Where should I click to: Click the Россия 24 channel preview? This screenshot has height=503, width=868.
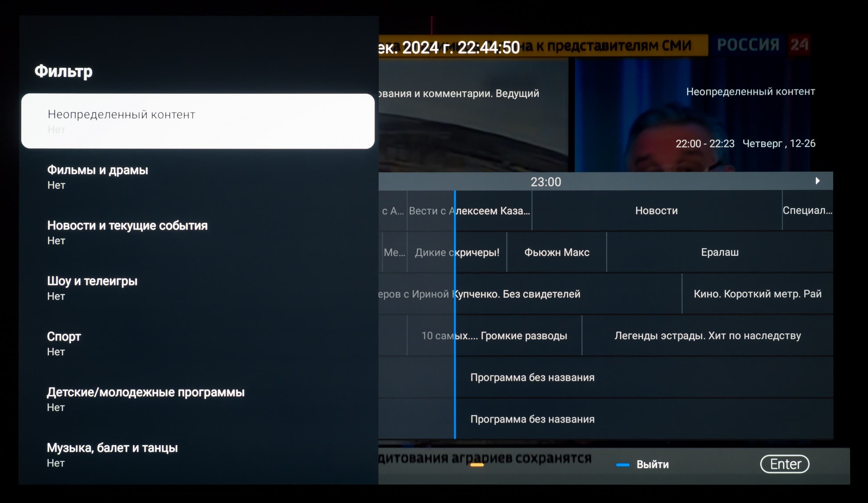click(692, 115)
